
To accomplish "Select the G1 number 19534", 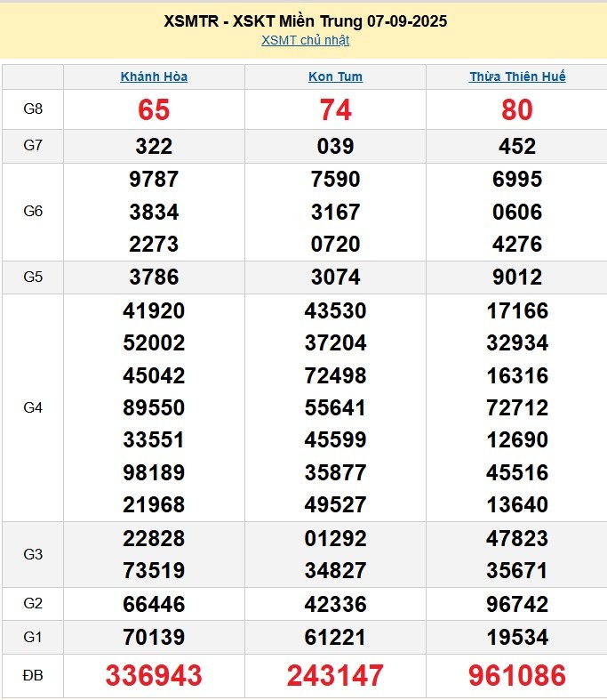I will (517, 637).
